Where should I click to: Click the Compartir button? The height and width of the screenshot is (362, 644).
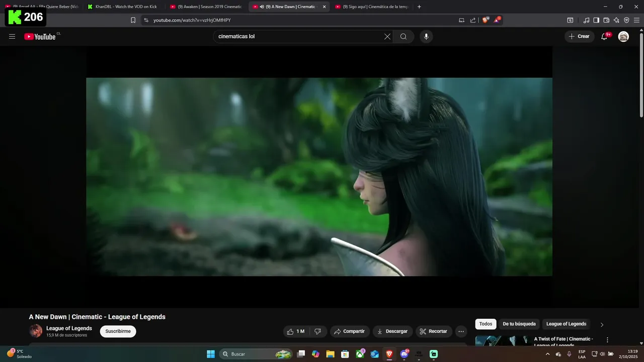[350, 331]
